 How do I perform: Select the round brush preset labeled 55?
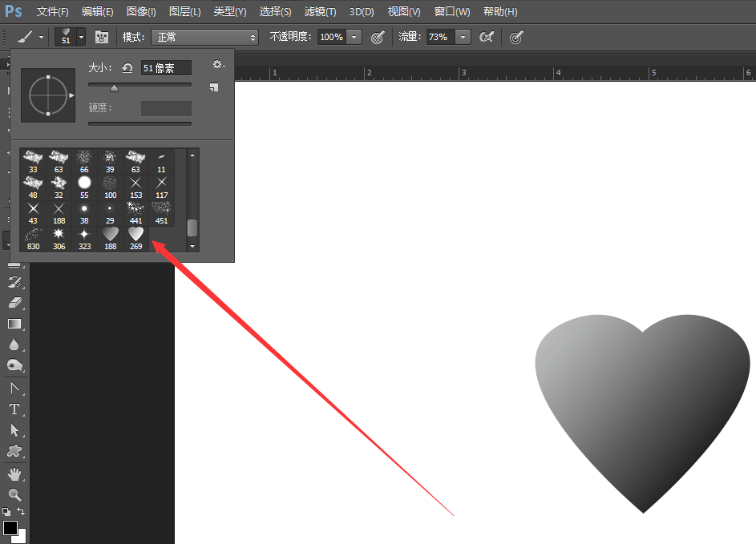[x=84, y=187]
